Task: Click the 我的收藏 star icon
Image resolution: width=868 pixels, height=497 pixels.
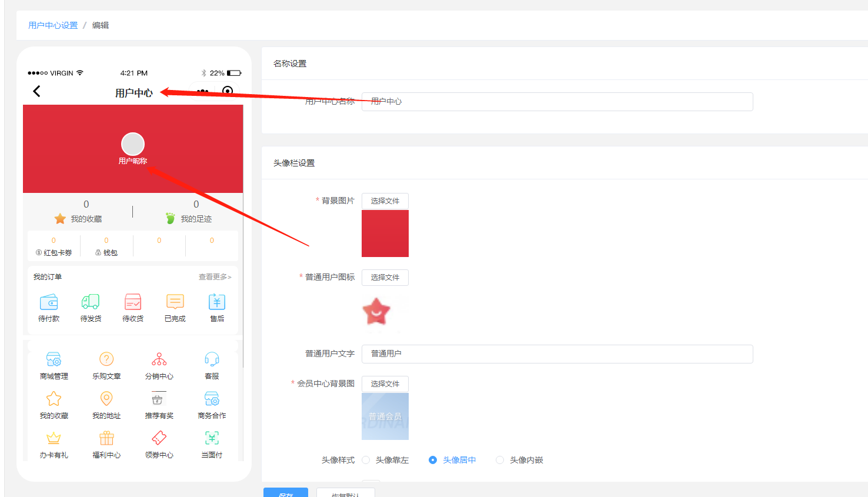Action: coord(60,219)
